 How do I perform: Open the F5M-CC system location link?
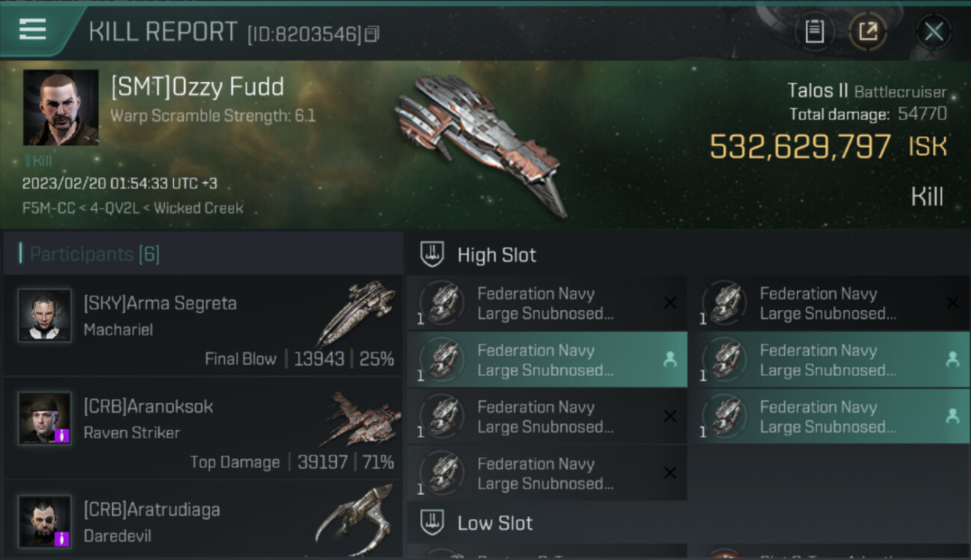click(49, 208)
